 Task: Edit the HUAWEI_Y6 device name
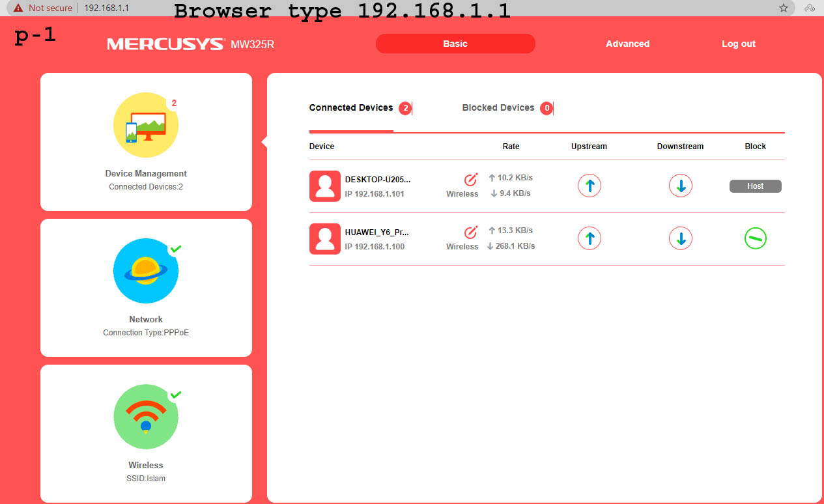(471, 232)
